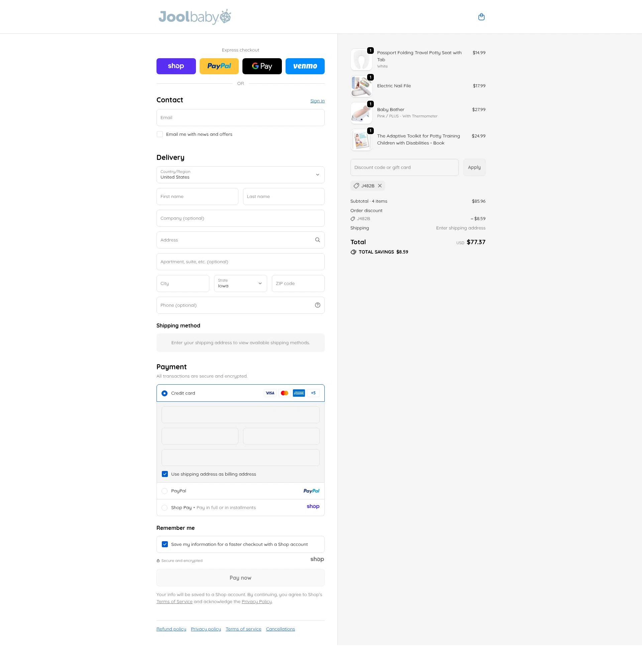This screenshot has width=642, height=672.
Task: Open the cart via bag icon
Action: 481,16
